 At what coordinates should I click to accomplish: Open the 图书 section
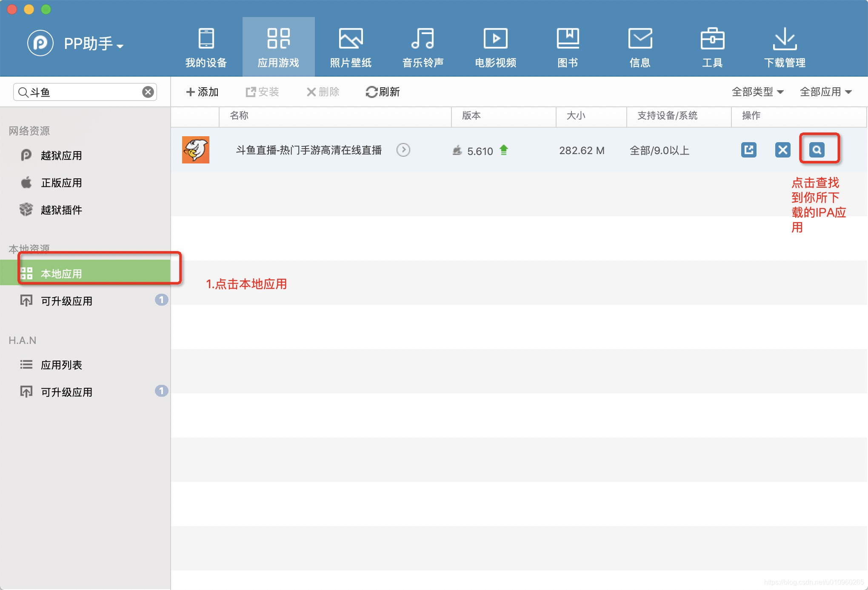568,48
